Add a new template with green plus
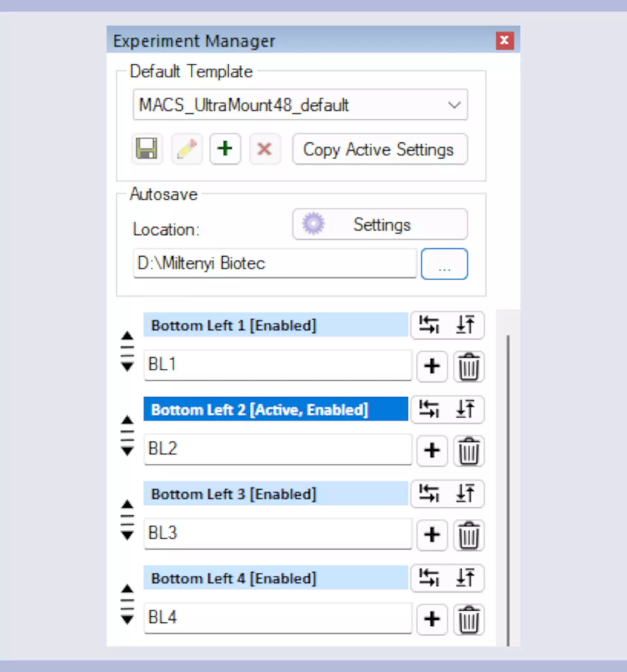The height and width of the screenshot is (672, 627). pyautogui.click(x=225, y=149)
